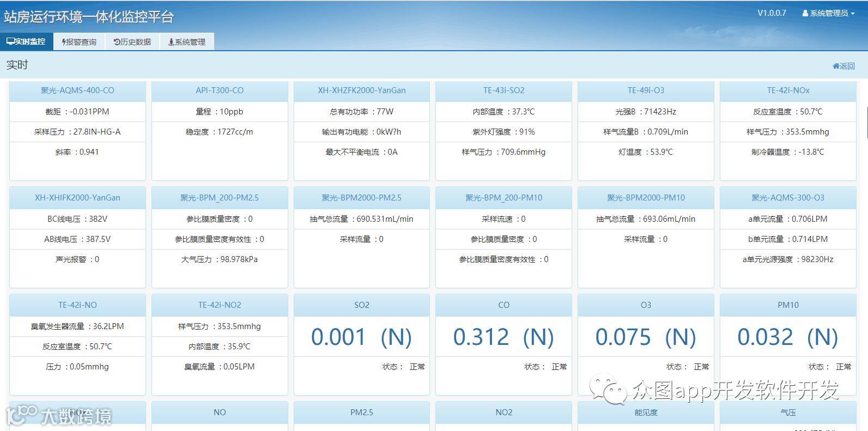Click the 稳定度 1727cc/m reading
Screen dimensions: 868x431
click(220, 132)
